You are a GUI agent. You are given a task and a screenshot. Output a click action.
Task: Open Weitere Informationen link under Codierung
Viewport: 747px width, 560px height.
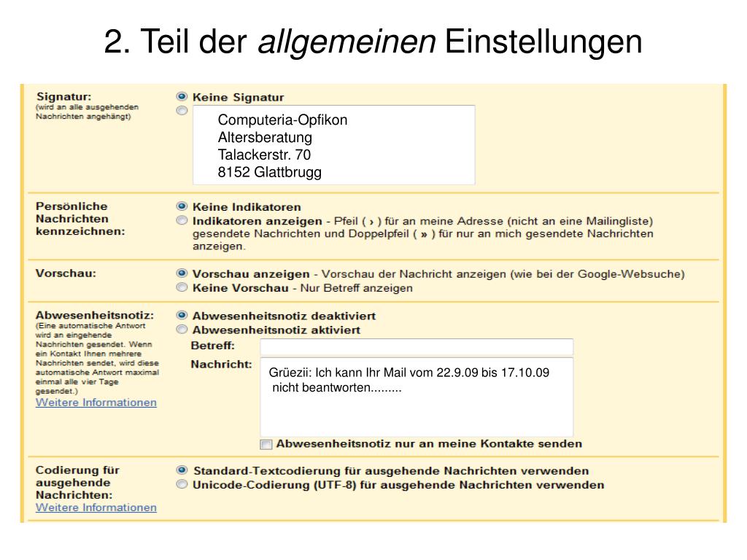(x=96, y=507)
